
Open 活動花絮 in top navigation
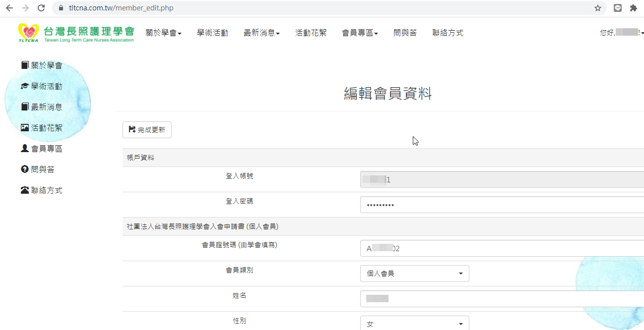point(311,33)
